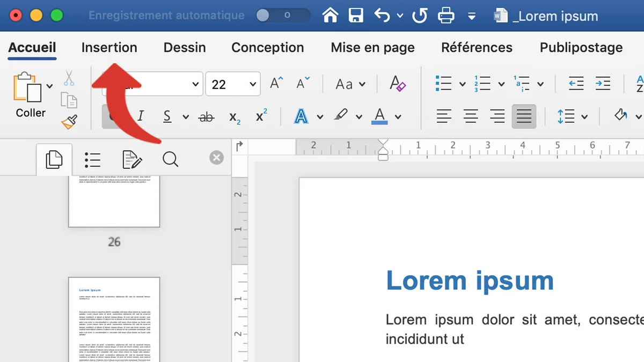The image size is (644, 362).
Task: Switch to the Insertion ribbon tab
Action: [109, 47]
